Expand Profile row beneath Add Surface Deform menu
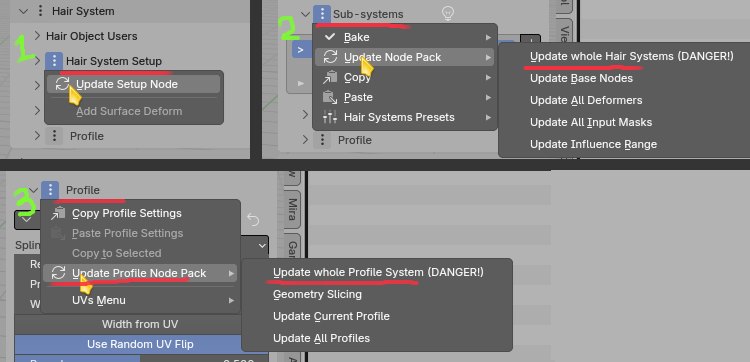This screenshot has height=362, width=750. click(37, 136)
